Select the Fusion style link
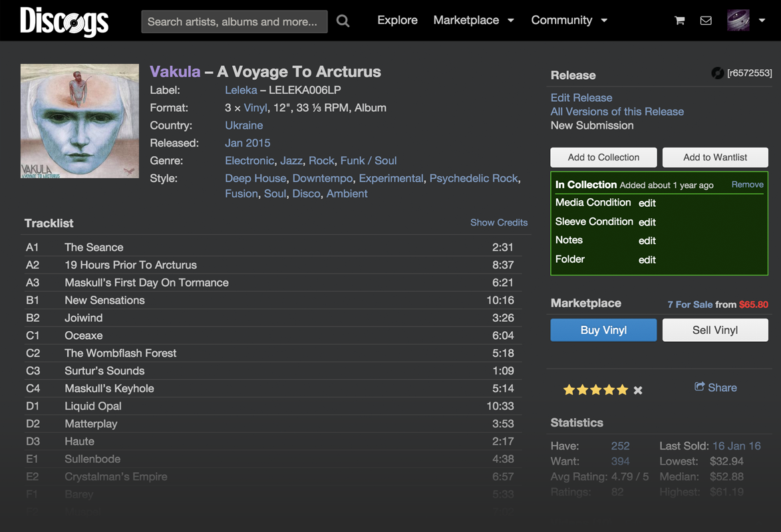 (241, 194)
